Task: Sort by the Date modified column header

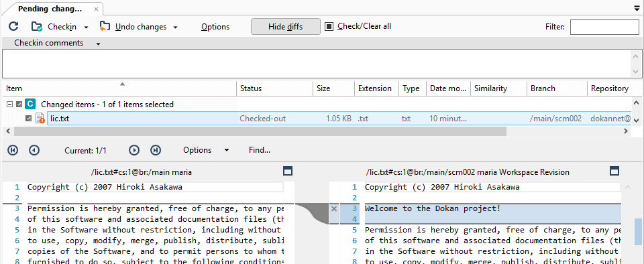Action: 448,88
